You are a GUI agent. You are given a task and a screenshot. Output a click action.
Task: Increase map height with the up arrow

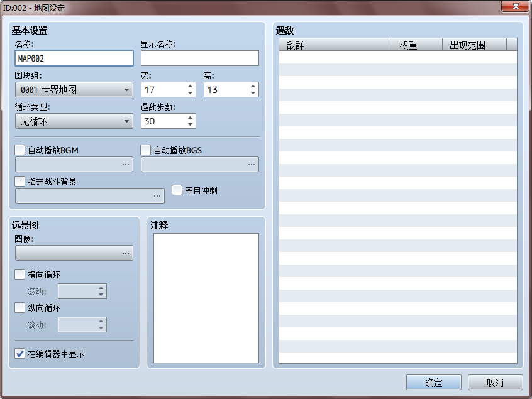click(x=253, y=86)
